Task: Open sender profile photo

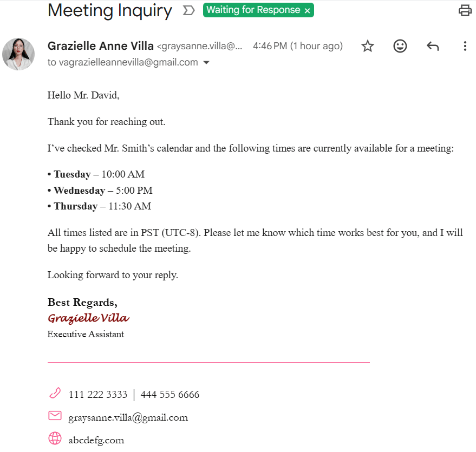Action: [18, 54]
